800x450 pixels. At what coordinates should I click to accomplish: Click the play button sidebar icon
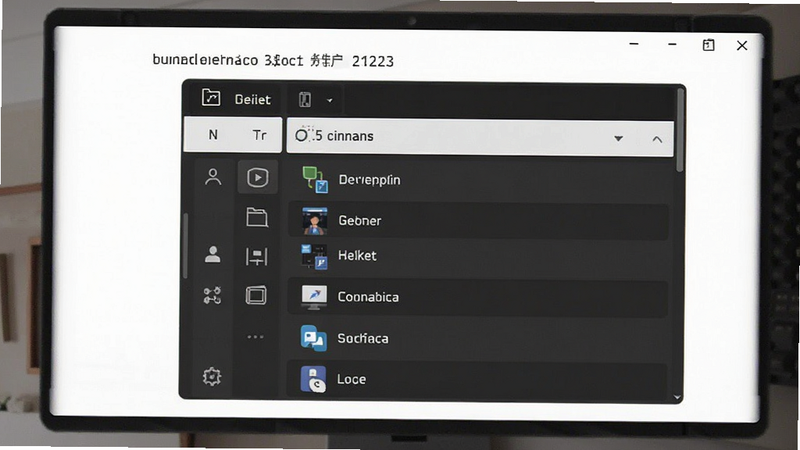[x=258, y=178]
